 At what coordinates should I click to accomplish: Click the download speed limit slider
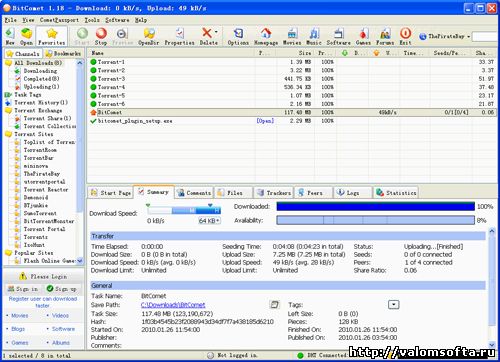(184, 210)
